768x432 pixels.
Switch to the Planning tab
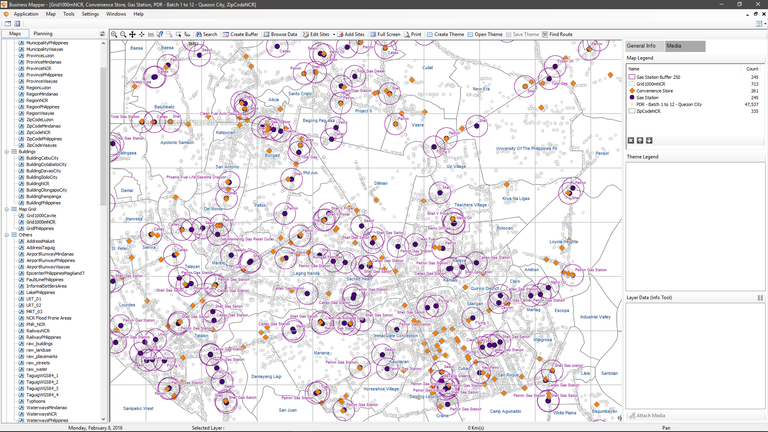click(43, 34)
